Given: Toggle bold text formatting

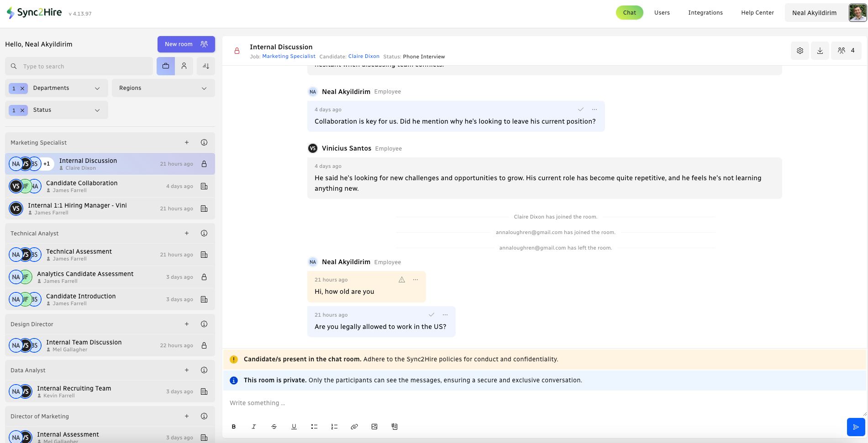Looking at the screenshot, I should [234, 427].
